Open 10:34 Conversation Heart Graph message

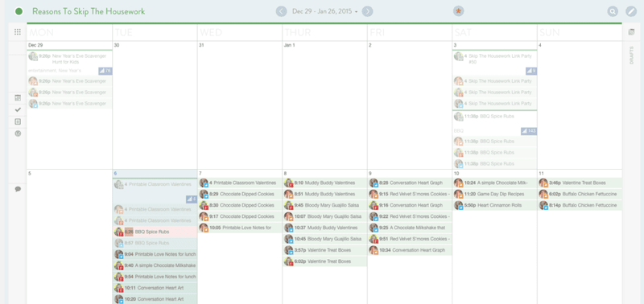pos(410,250)
